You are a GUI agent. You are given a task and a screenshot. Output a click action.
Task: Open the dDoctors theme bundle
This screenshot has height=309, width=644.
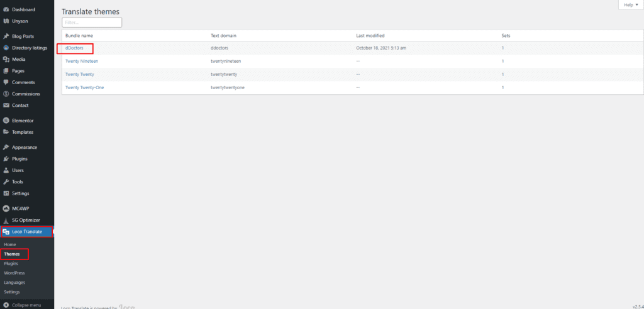coord(74,48)
